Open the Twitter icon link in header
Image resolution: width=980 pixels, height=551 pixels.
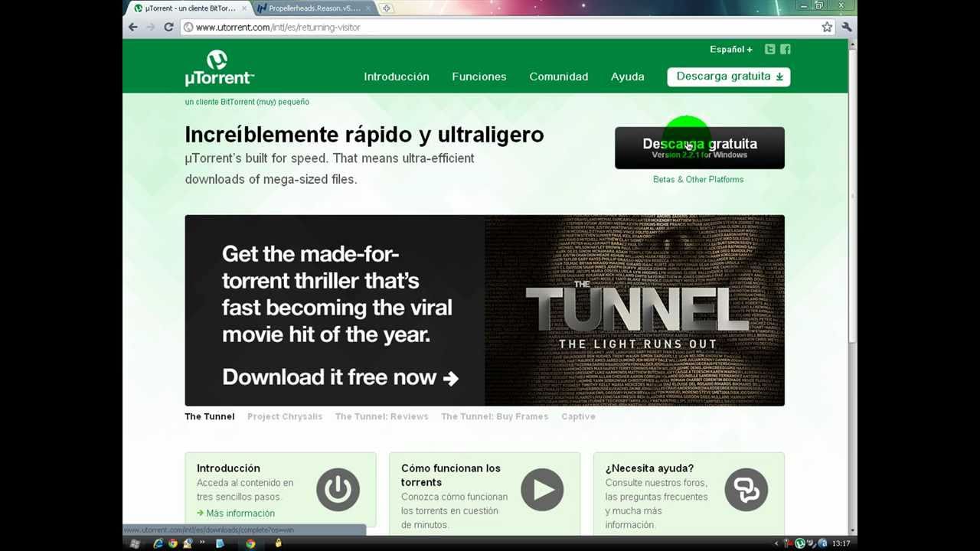click(x=770, y=49)
